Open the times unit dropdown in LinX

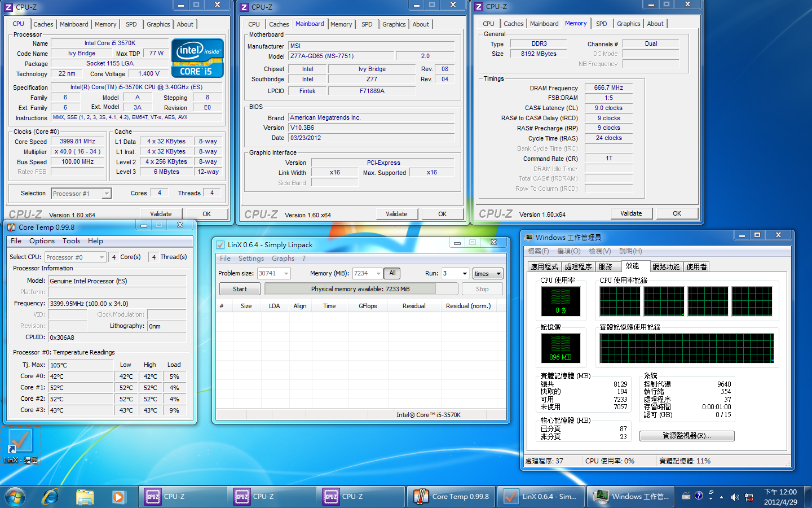coord(488,274)
